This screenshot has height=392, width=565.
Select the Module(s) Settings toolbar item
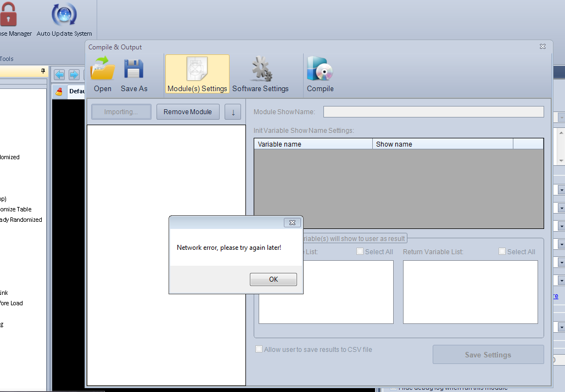point(197,74)
